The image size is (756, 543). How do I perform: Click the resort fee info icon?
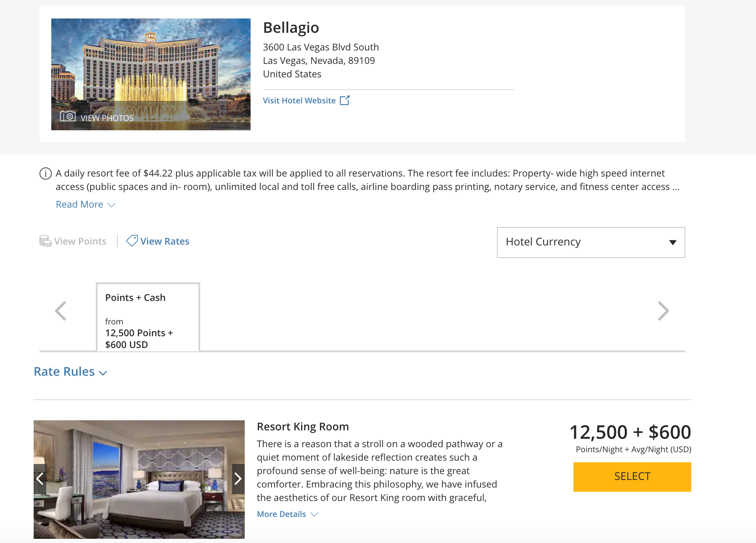(45, 174)
